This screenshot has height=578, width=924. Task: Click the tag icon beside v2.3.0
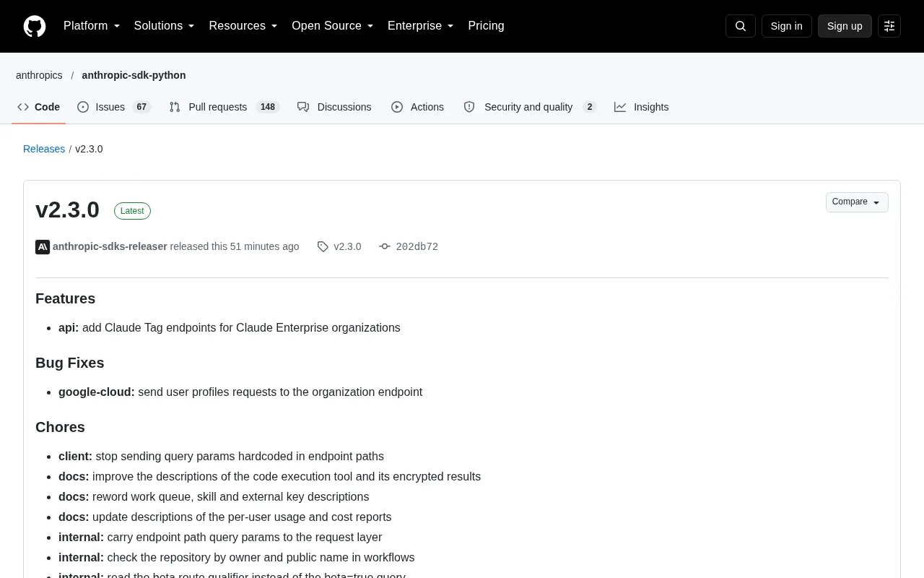(x=323, y=247)
